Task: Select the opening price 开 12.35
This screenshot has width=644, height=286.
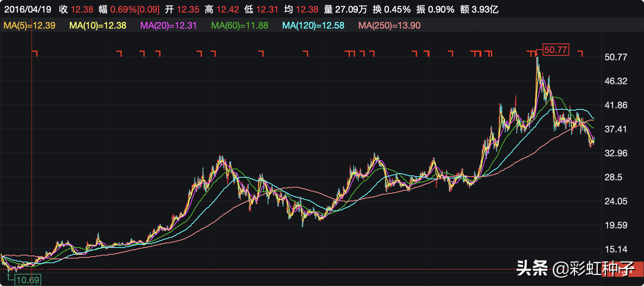Action: [182, 10]
